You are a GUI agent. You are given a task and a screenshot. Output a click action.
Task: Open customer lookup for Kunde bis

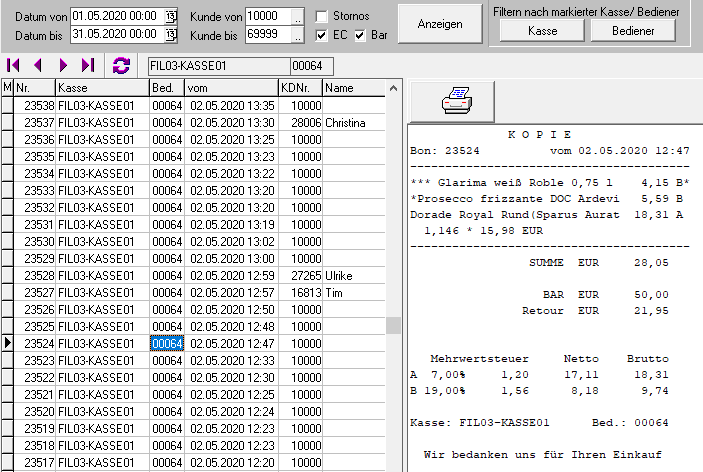pos(298,35)
